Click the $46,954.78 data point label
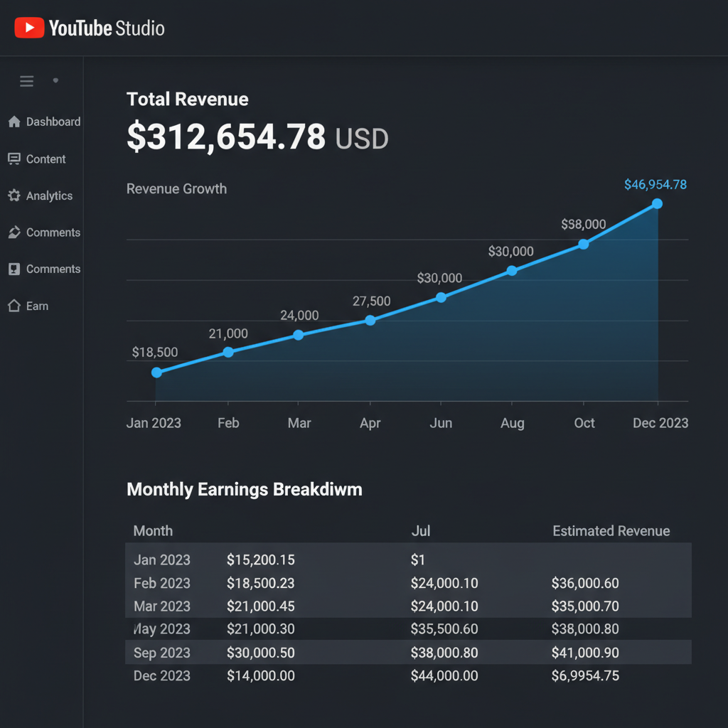The image size is (728, 728). (x=655, y=184)
